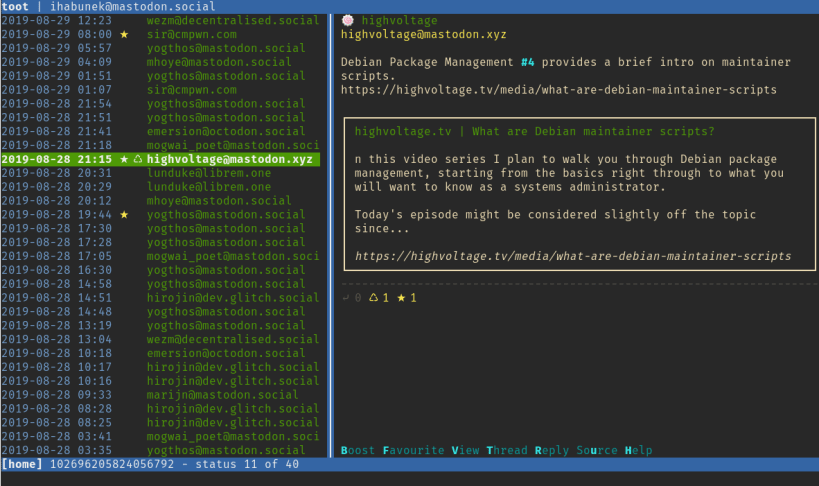The height and width of the screenshot is (486, 819).
Task: Select emersion@octodon.social 21:41 status
Action: tap(160, 131)
